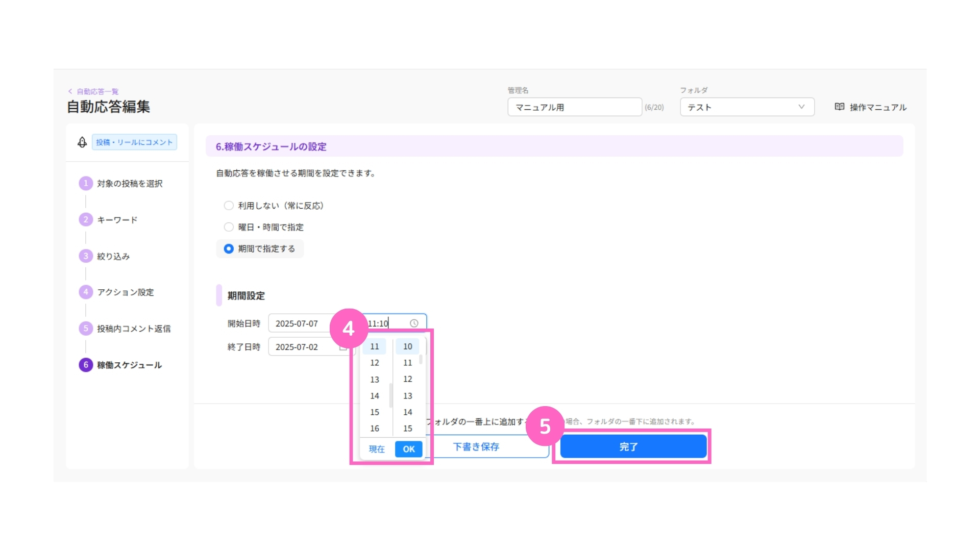This screenshot has width=980, height=551.
Task: Choose hour 12 in time picker
Action: (x=375, y=363)
